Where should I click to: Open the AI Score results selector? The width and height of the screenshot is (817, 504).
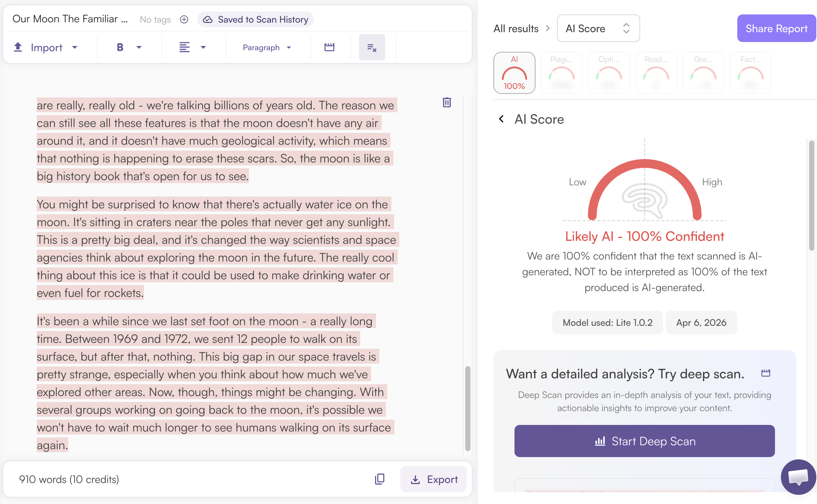point(598,28)
